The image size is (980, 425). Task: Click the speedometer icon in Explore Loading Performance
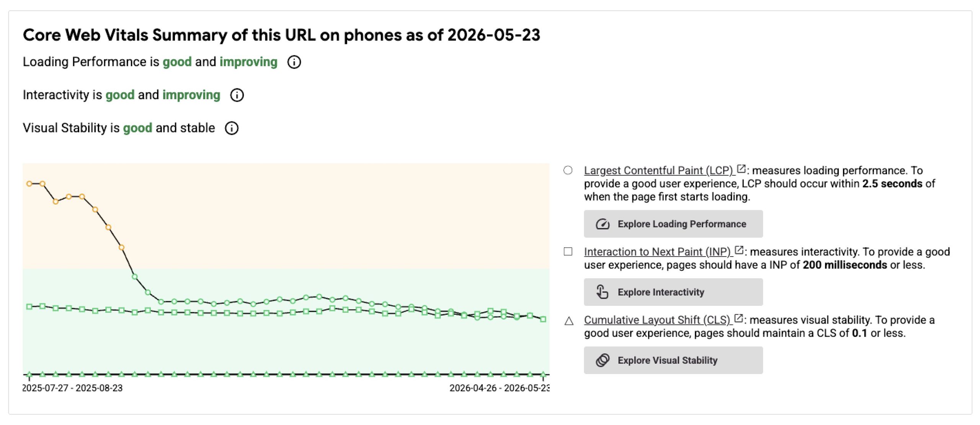tap(603, 224)
